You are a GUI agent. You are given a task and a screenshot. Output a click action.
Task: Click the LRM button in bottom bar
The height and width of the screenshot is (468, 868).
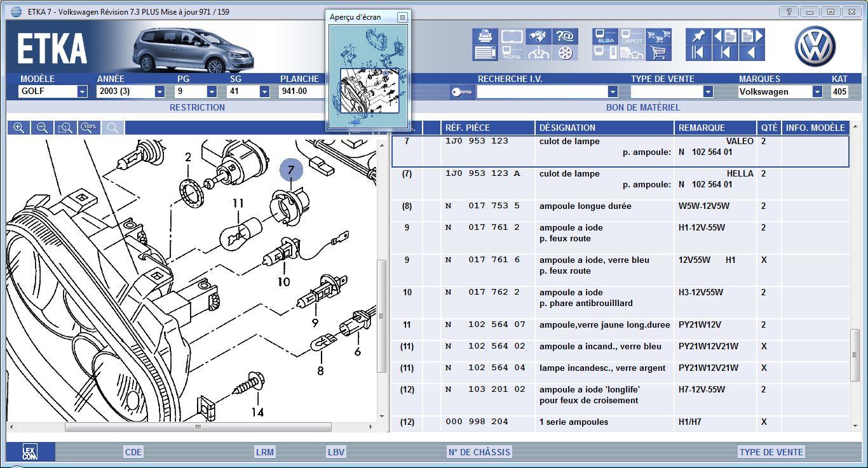[264, 452]
